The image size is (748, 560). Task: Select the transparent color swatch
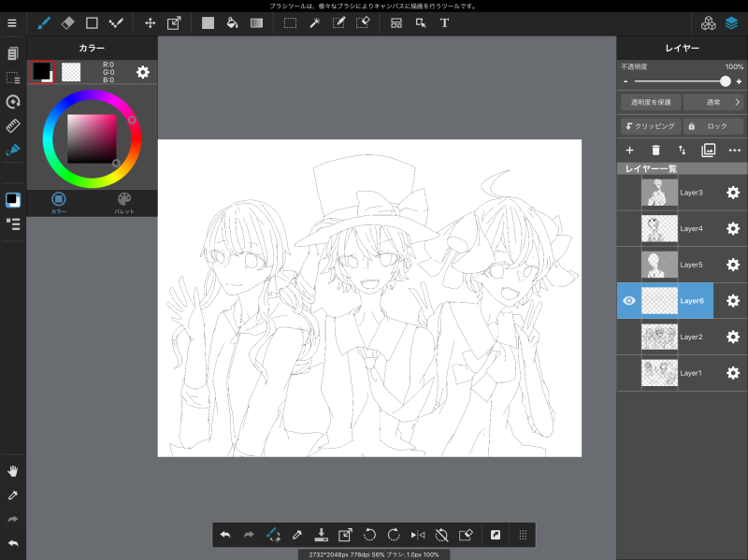point(71,72)
